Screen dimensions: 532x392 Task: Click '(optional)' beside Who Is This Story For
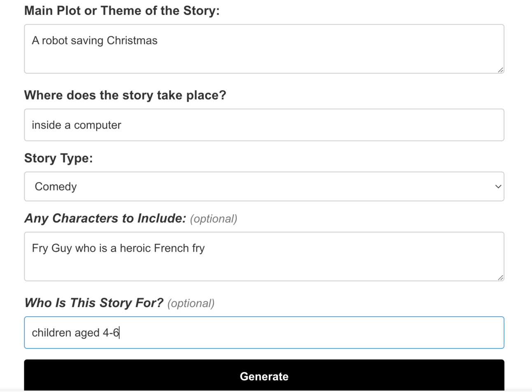[191, 303]
